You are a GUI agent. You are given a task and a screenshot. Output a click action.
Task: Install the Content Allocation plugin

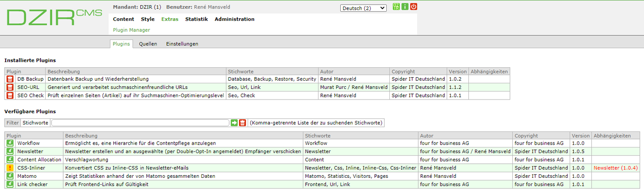(10, 160)
